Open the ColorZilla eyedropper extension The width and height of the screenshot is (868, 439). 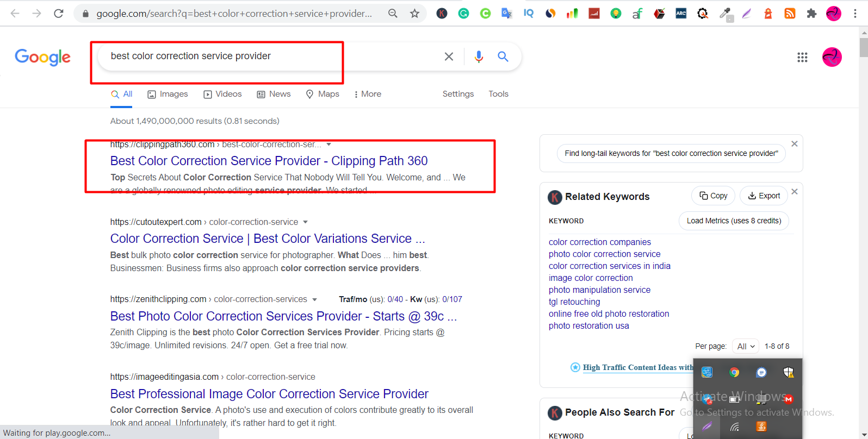(x=724, y=14)
